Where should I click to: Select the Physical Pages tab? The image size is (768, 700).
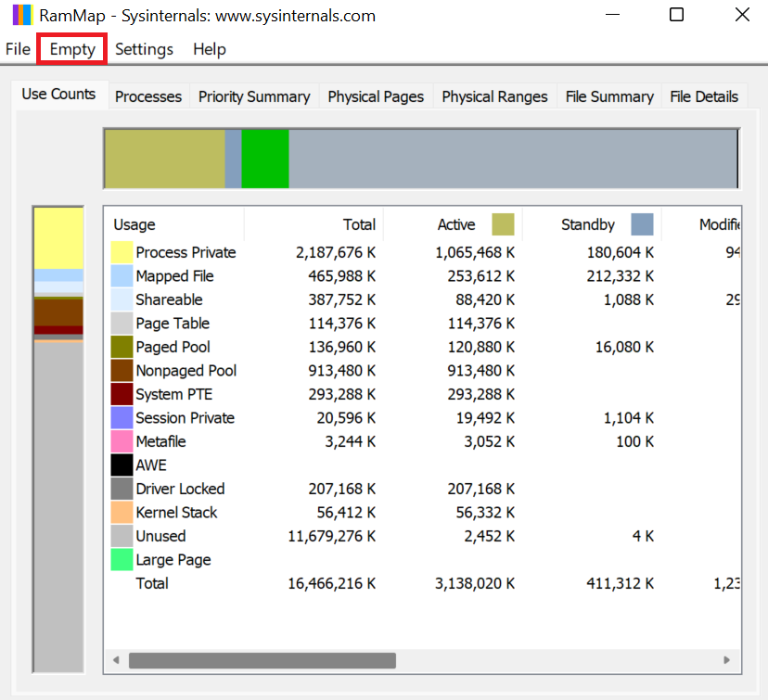pos(375,96)
